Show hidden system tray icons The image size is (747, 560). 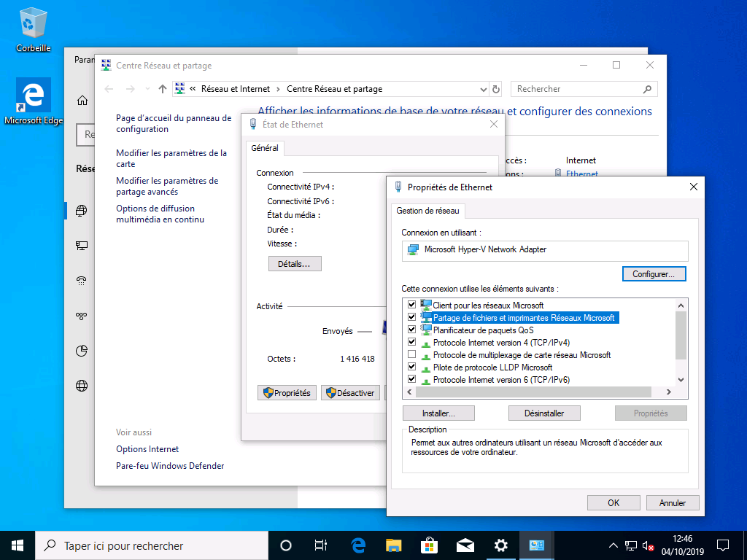[613, 545]
